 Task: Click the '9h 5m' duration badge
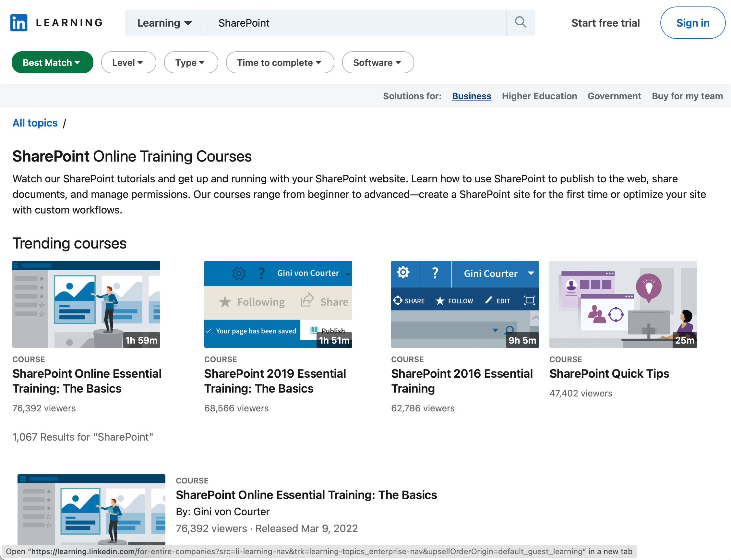(x=522, y=340)
